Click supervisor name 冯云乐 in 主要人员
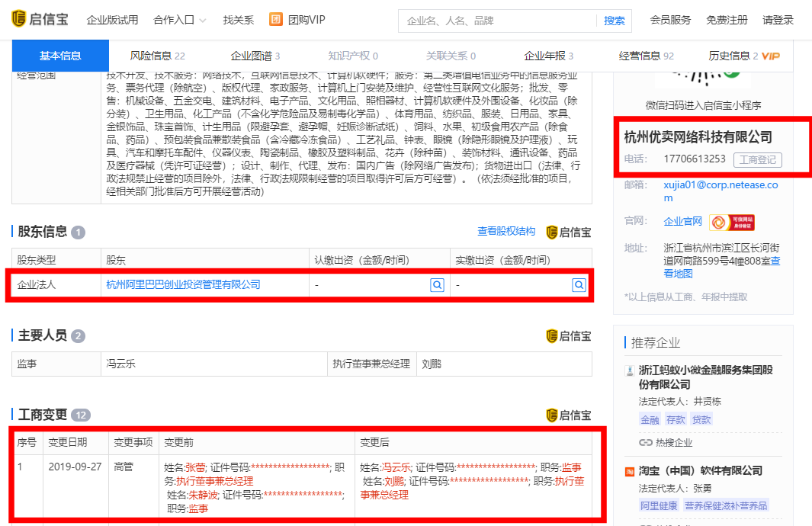The width and height of the screenshot is (812, 526). coord(120,364)
